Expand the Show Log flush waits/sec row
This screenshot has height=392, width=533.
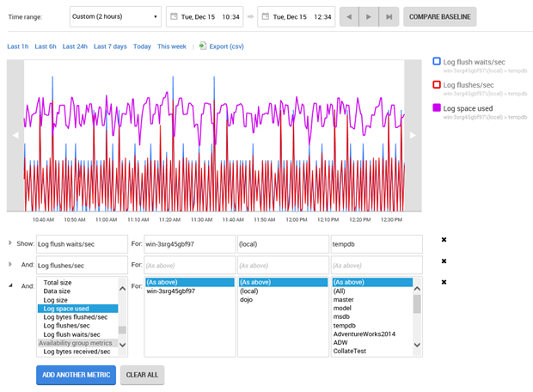[x=9, y=243]
